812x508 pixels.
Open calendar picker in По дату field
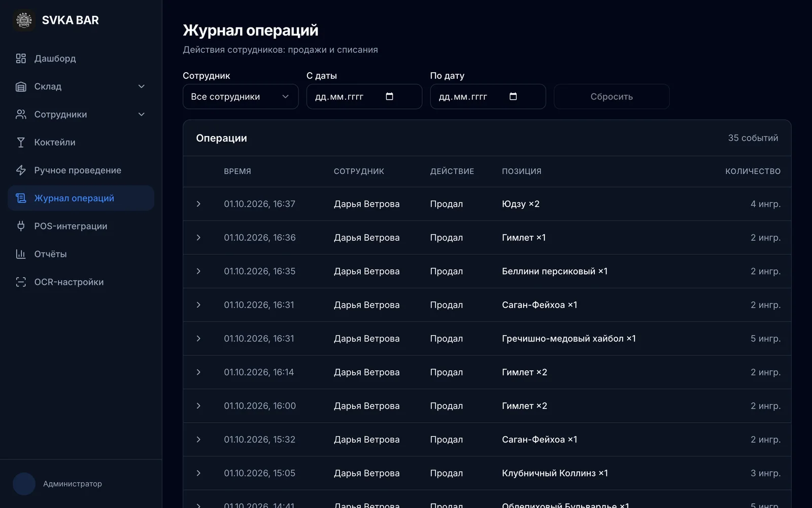[513, 97]
